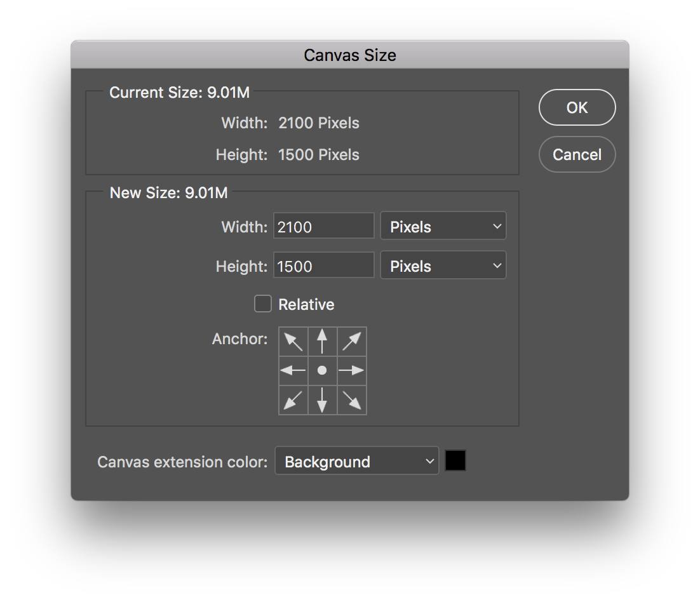Select the middle-left anchor arrow
The width and height of the screenshot is (700, 602).
[x=293, y=370]
